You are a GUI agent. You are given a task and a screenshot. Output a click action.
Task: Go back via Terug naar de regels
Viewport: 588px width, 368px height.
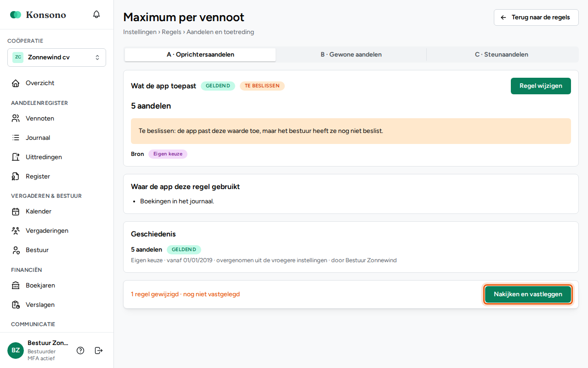[x=536, y=17]
